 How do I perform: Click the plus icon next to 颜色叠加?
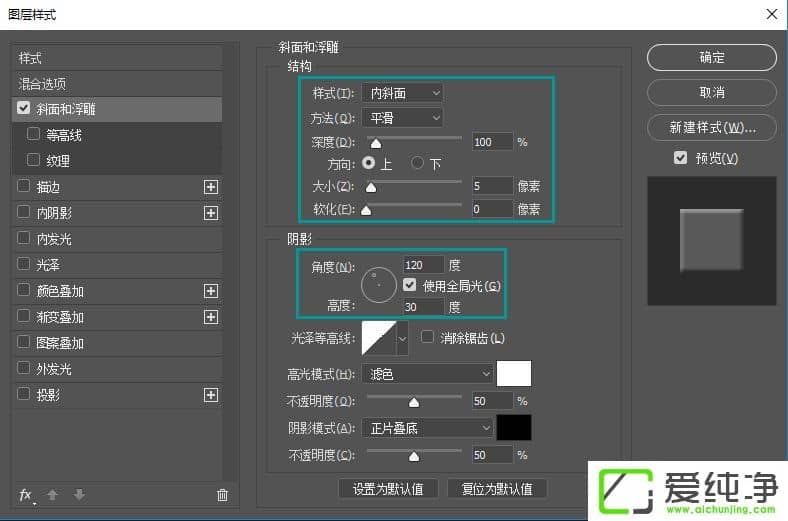click(x=211, y=291)
